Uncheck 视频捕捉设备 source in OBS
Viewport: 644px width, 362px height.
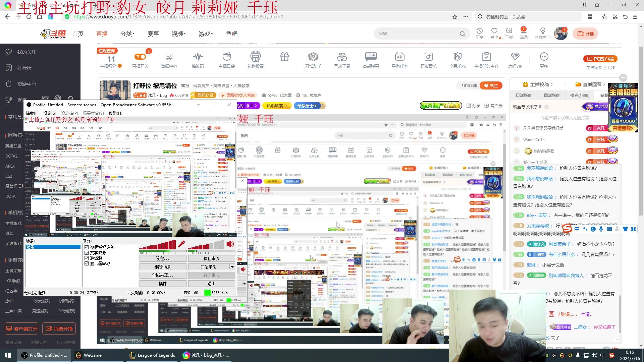[87, 247]
